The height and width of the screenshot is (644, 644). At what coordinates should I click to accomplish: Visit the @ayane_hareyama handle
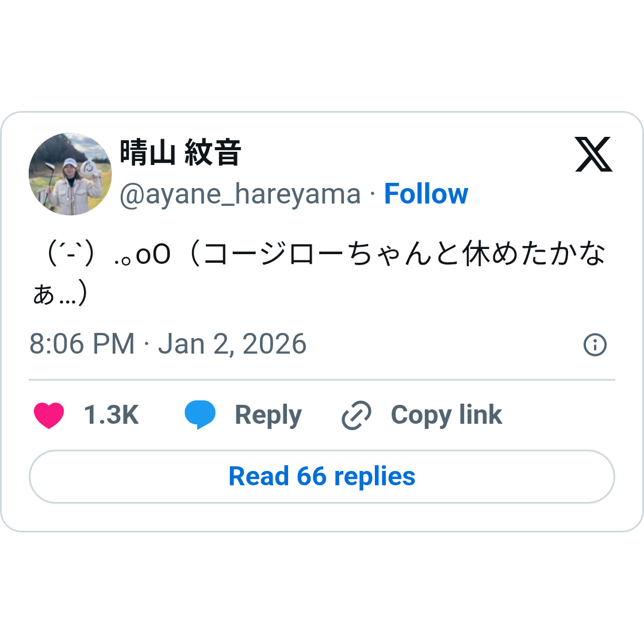pos(240,194)
